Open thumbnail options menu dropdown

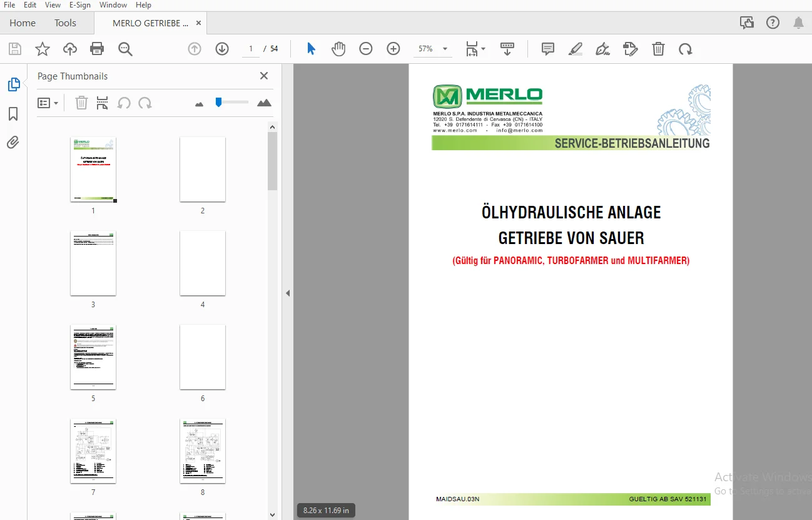tap(48, 103)
